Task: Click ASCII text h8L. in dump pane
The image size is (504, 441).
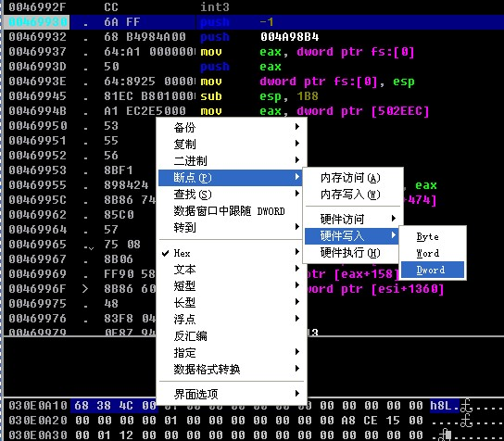Action: point(445,406)
